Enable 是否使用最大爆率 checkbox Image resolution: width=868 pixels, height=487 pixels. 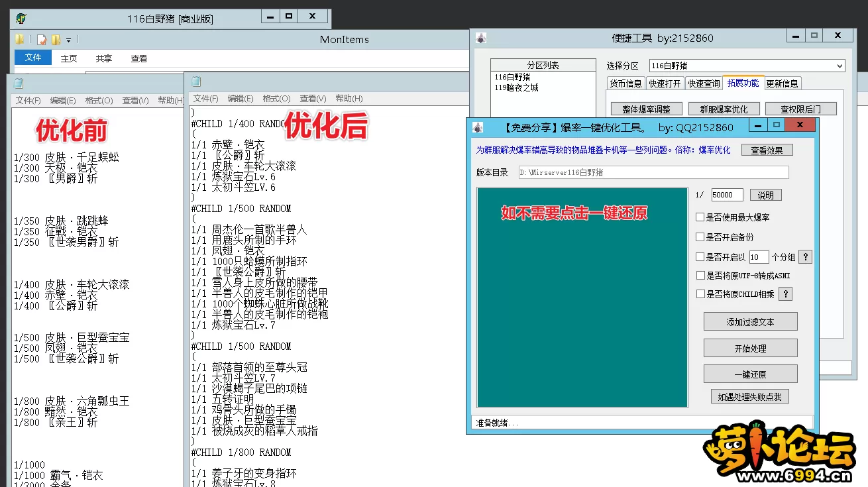700,217
